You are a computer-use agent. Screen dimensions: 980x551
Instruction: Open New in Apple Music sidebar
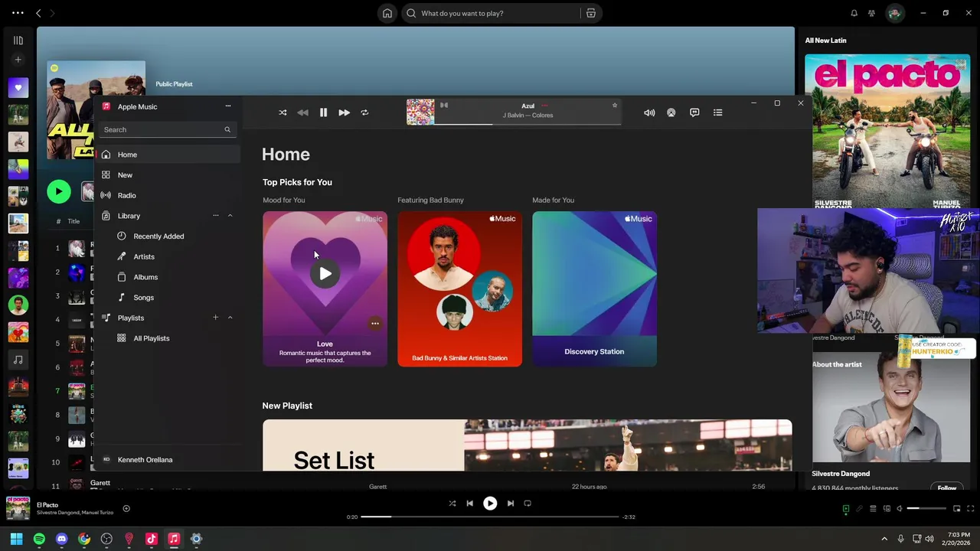pyautogui.click(x=168, y=175)
